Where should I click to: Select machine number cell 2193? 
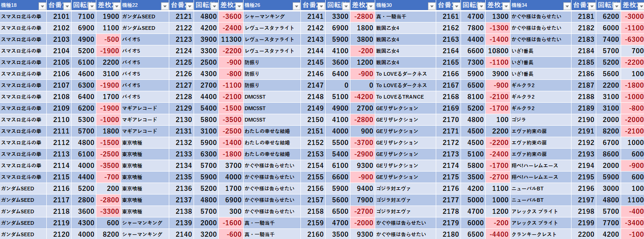(x=584, y=154)
